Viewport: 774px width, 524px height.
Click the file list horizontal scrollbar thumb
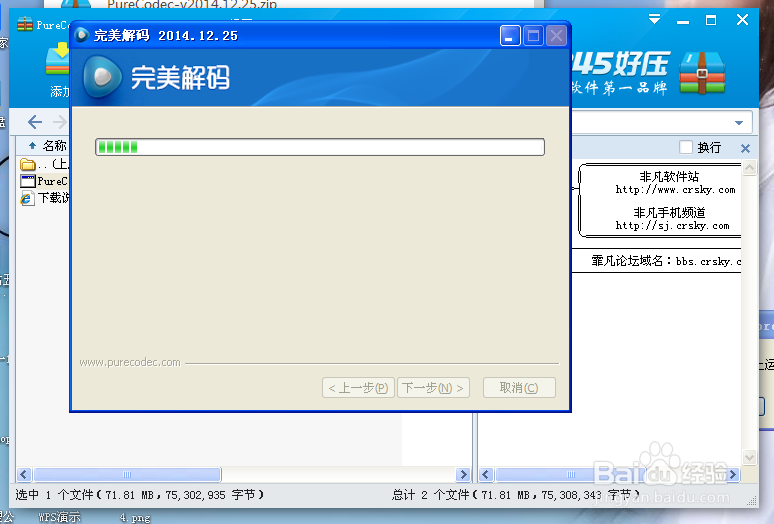point(127,475)
